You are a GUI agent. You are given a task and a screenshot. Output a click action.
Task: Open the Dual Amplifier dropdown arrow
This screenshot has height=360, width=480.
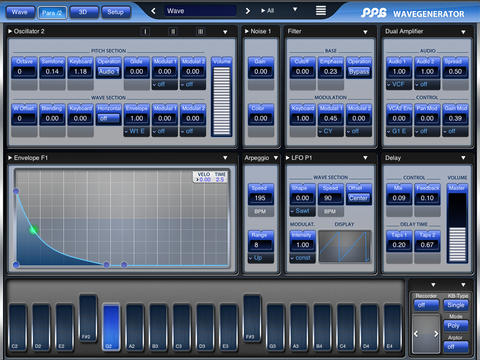[x=463, y=32]
